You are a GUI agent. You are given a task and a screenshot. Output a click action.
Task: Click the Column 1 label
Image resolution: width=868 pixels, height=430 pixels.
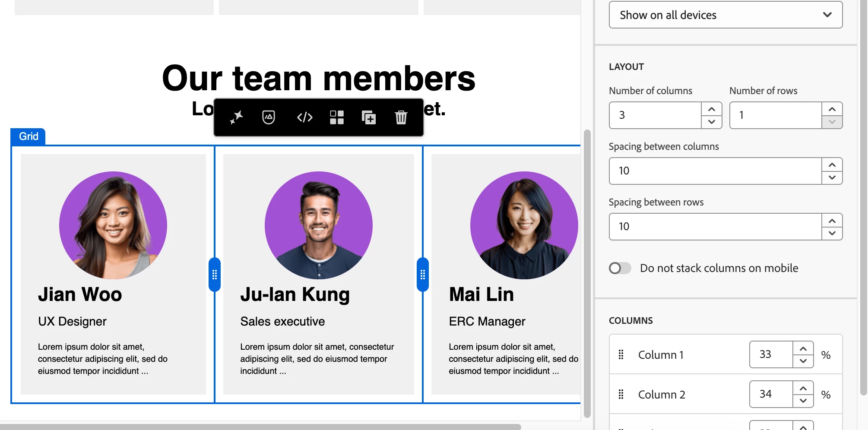click(x=661, y=355)
